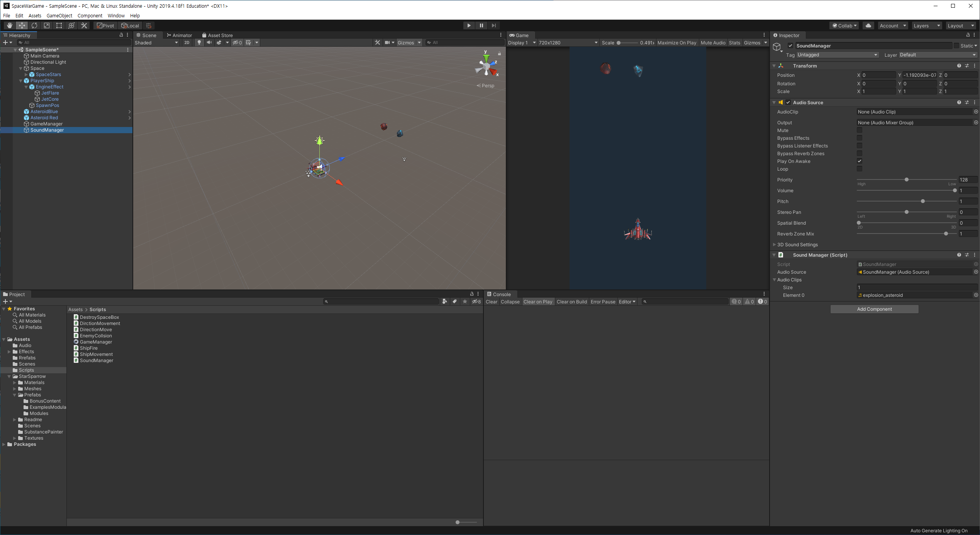980x535 pixels.
Task: Select the Rect Transform tool
Action: pyautogui.click(x=59, y=25)
